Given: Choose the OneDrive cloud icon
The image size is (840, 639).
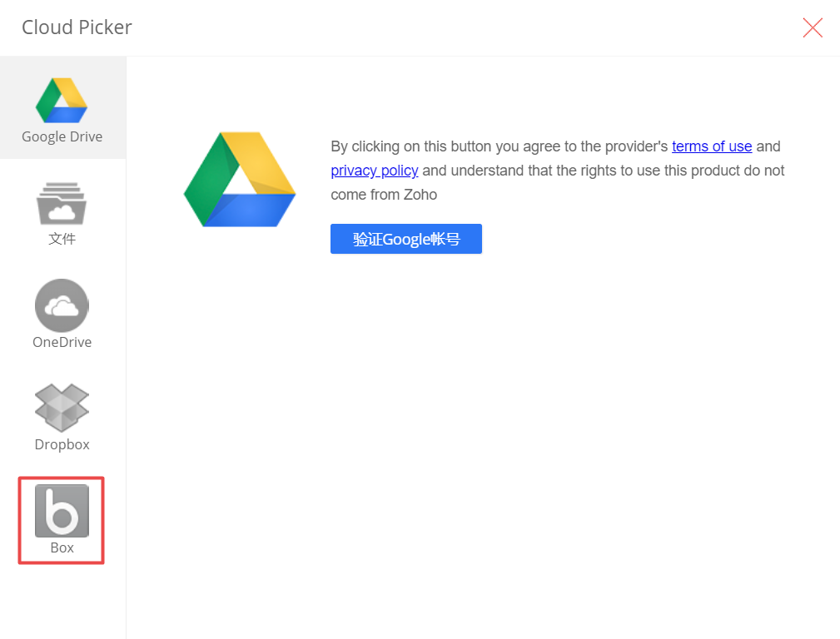Looking at the screenshot, I should point(62,305).
